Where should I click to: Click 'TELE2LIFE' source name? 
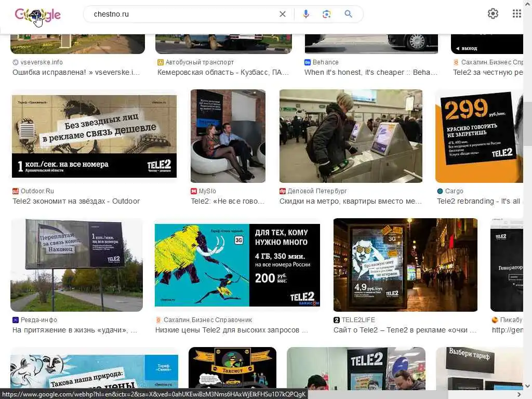tap(358, 320)
